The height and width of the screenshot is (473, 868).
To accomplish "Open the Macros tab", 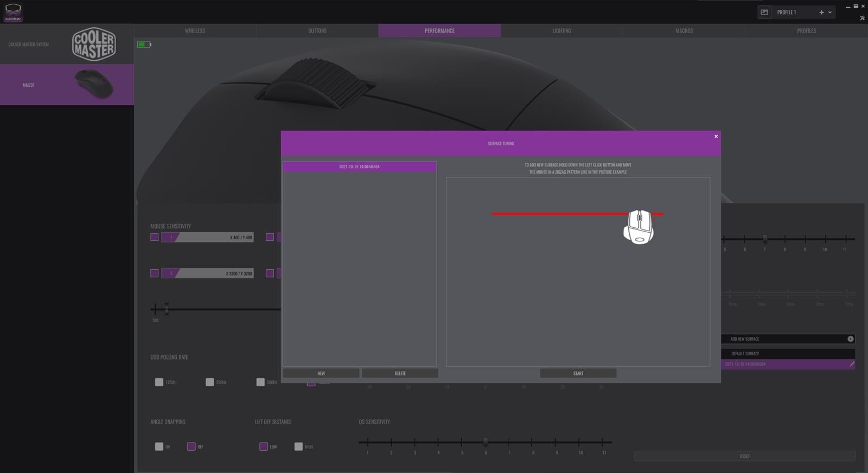I will pyautogui.click(x=684, y=31).
